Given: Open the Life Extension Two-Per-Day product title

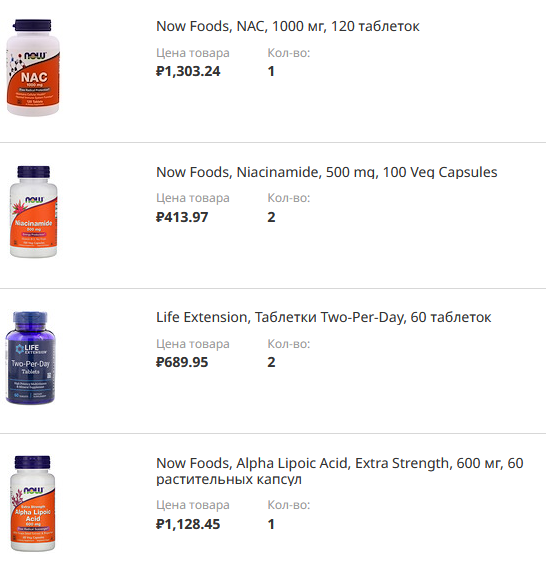Looking at the screenshot, I should point(324,317).
